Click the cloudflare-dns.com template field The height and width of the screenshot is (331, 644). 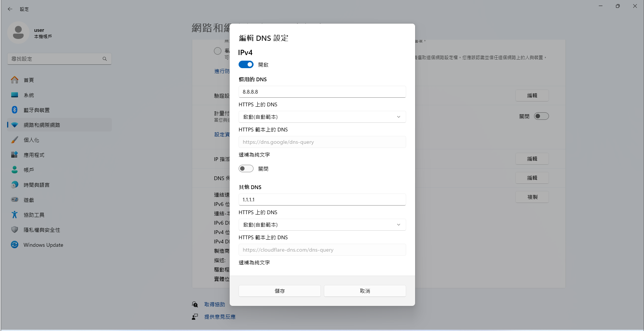coord(322,250)
